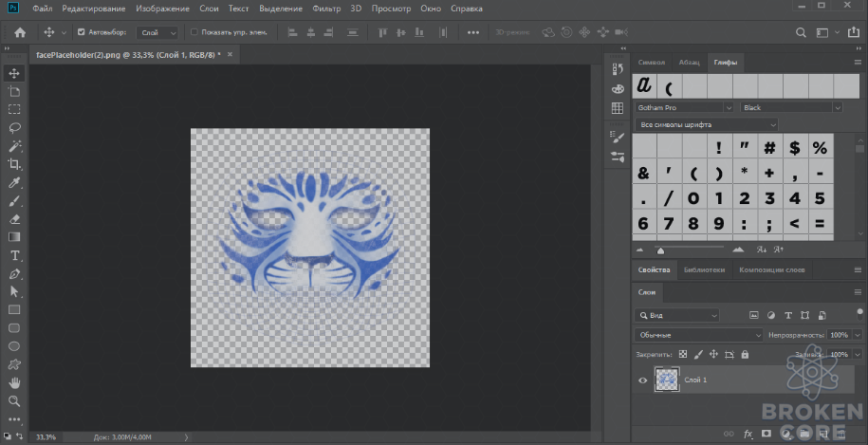Enable Показать упр. элем. checkbox
This screenshot has height=445, width=868.
tap(194, 32)
